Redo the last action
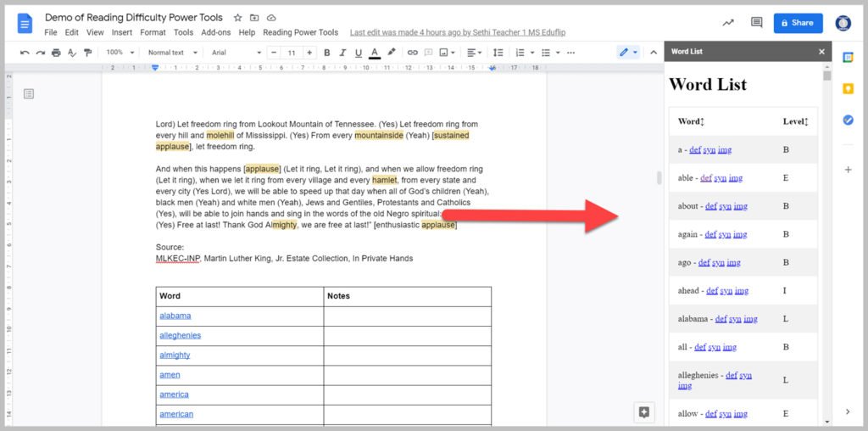 [40, 53]
